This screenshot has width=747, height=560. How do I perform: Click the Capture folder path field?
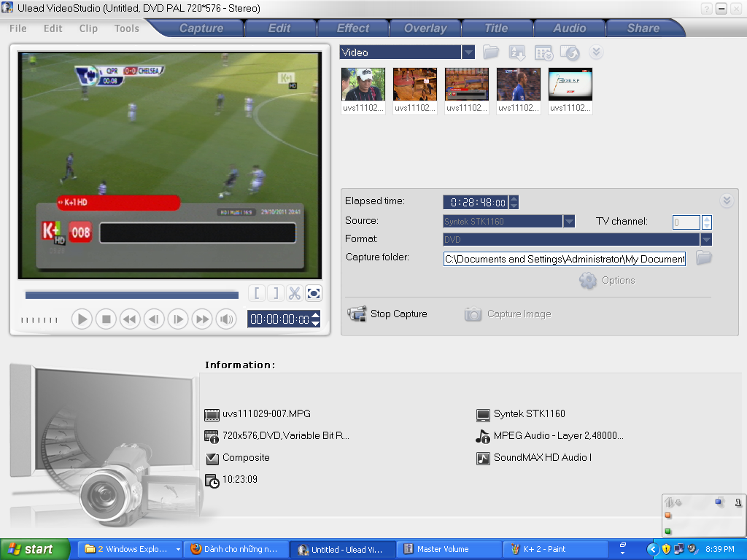564,259
